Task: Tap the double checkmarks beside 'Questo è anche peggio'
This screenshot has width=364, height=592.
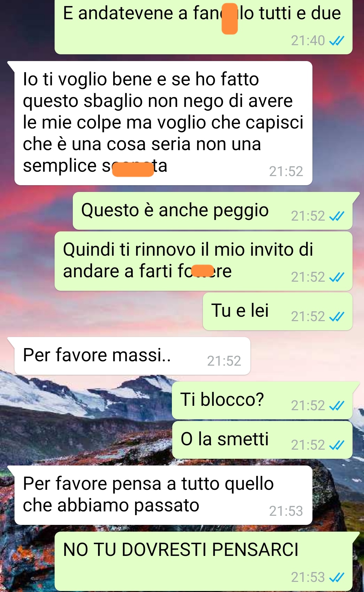Action: coord(336,216)
